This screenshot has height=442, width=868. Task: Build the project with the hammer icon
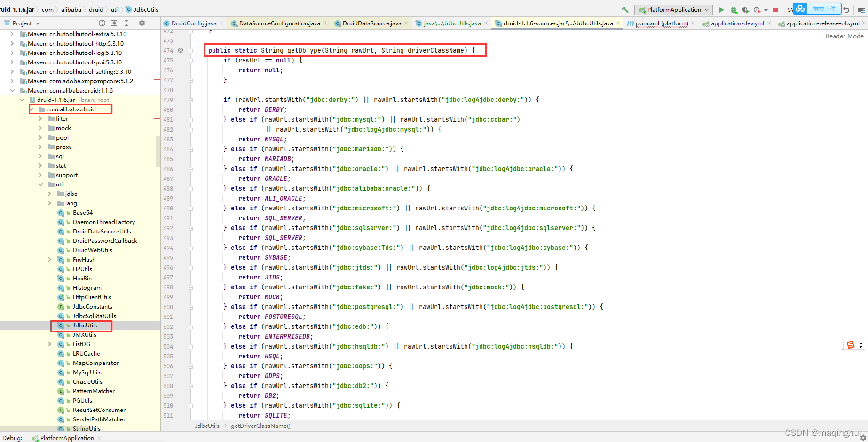(624, 9)
